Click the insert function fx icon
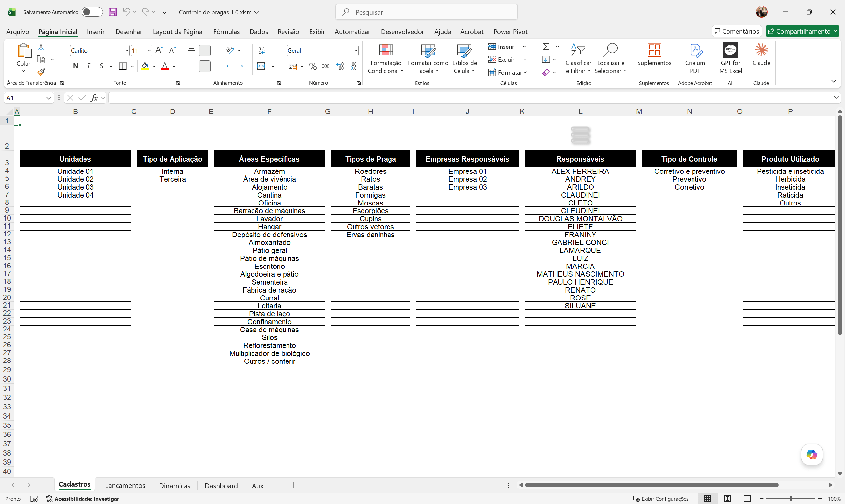This screenshot has width=845, height=504. point(94,98)
